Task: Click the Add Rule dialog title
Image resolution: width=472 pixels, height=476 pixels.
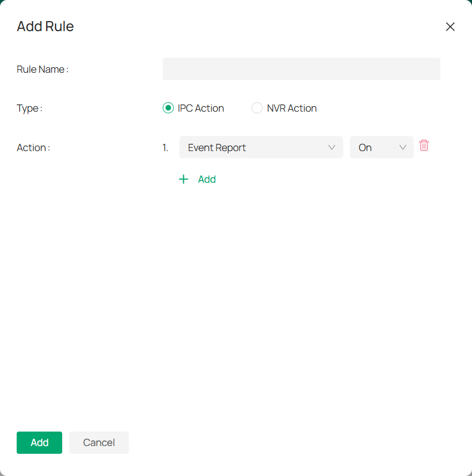Action: tap(45, 26)
